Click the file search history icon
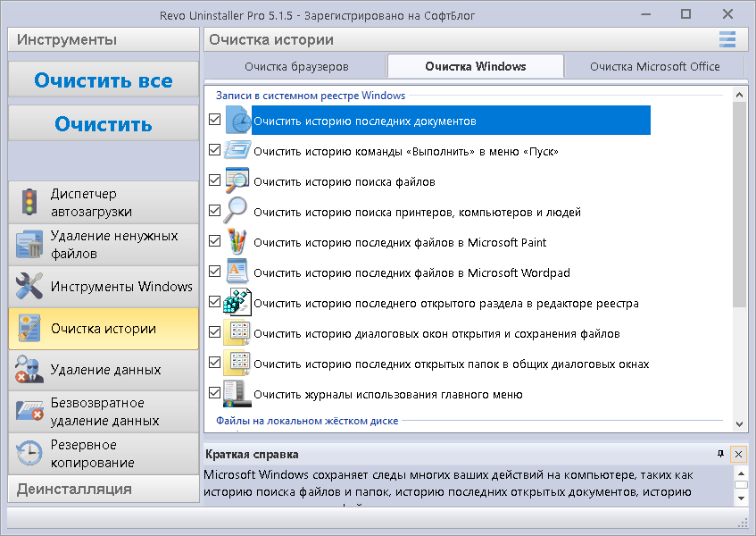 (x=237, y=180)
